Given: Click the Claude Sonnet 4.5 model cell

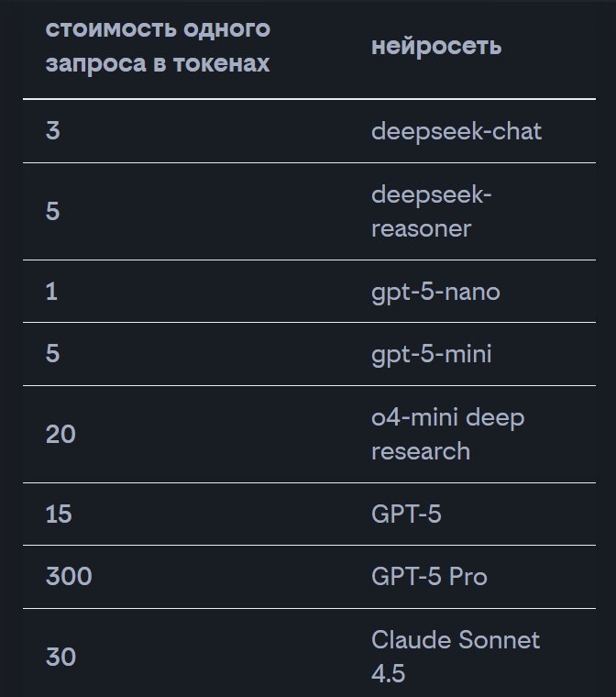Looking at the screenshot, I should (456, 657).
